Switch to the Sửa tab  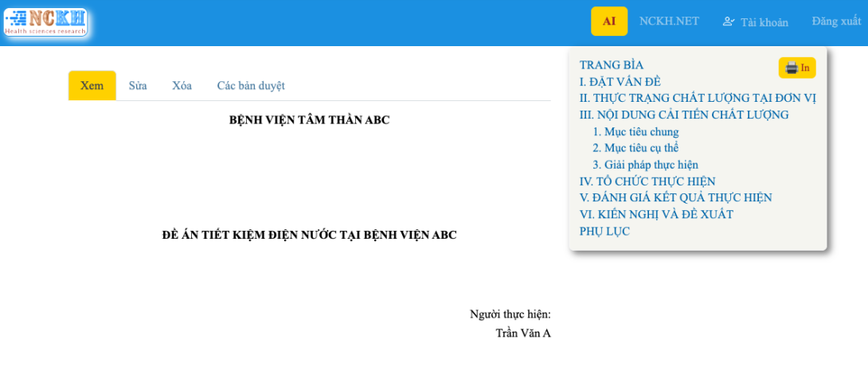coord(138,86)
